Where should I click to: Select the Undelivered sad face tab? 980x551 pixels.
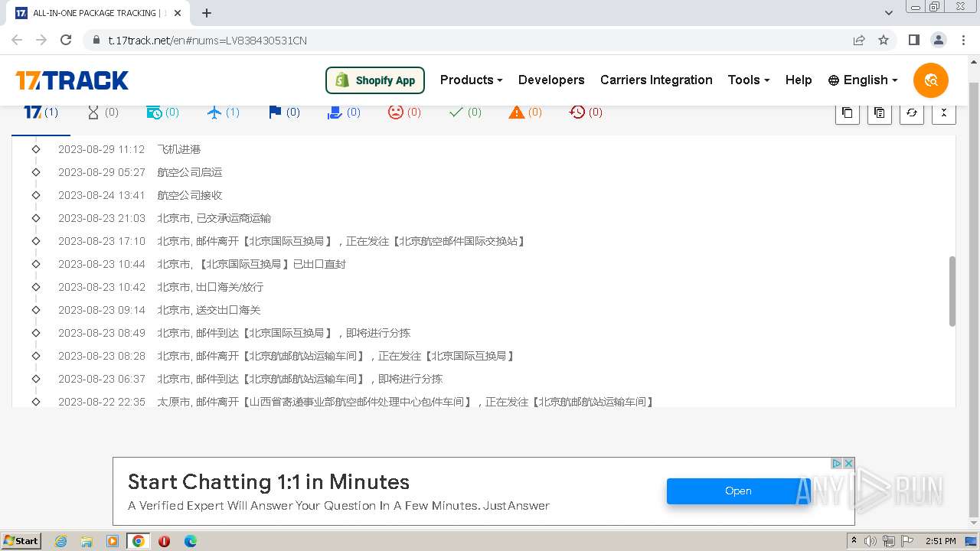404,112
